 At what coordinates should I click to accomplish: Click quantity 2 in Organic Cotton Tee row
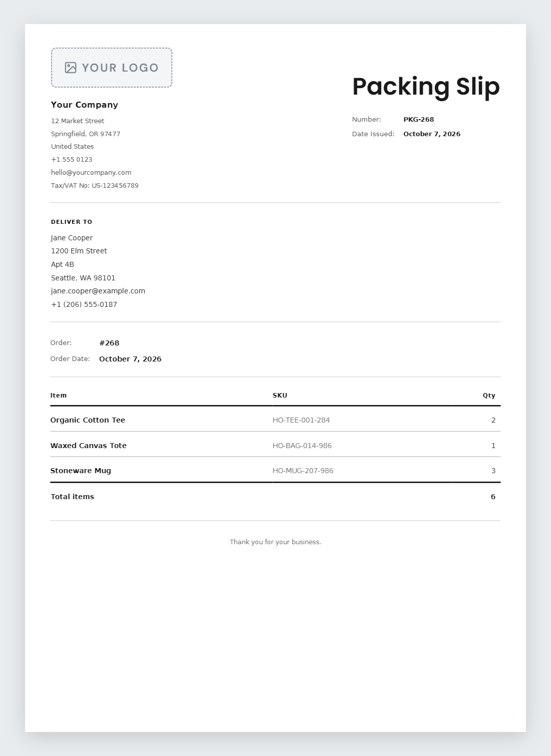click(493, 420)
